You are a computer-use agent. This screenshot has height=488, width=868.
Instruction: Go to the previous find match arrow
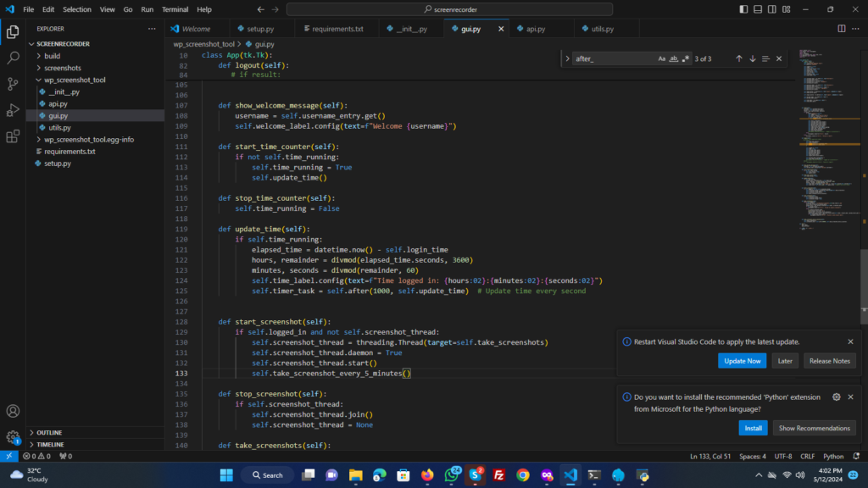point(739,58)
